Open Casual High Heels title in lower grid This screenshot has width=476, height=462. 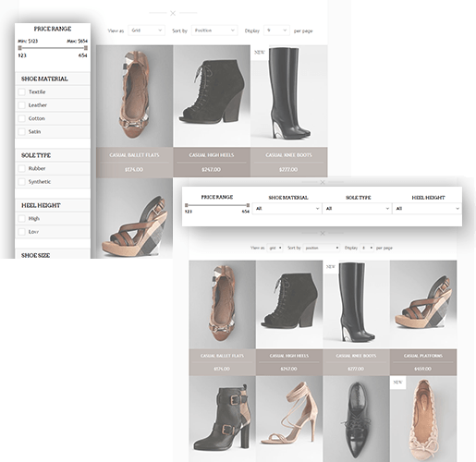(289, 356)
